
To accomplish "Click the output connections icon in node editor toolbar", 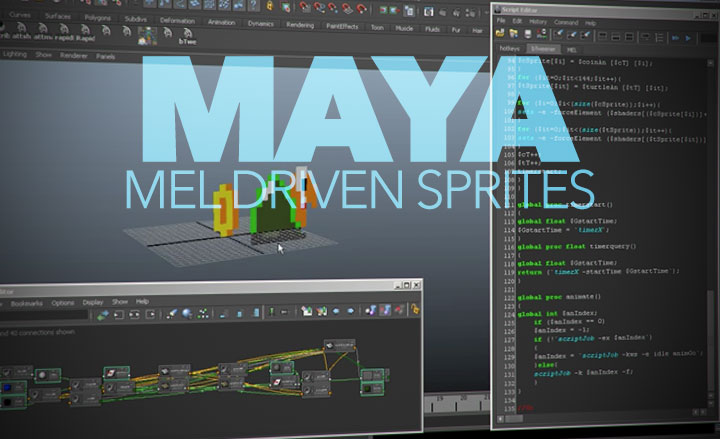I will (150, 315).
